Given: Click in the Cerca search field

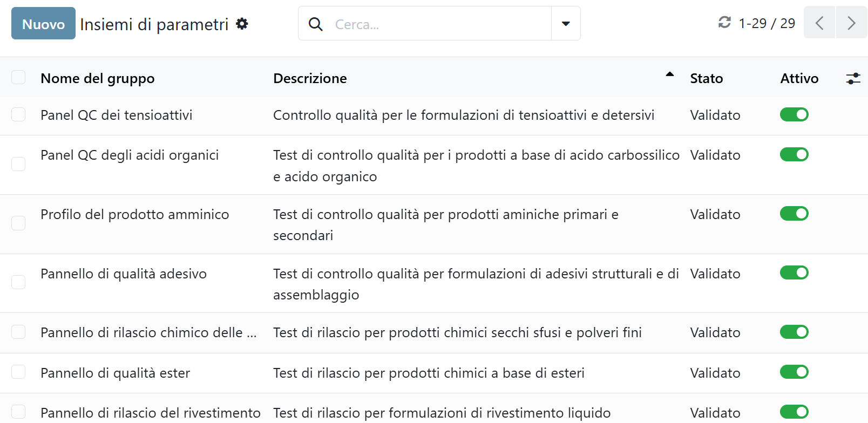Looking at the screenshot, I should (440, 24).
